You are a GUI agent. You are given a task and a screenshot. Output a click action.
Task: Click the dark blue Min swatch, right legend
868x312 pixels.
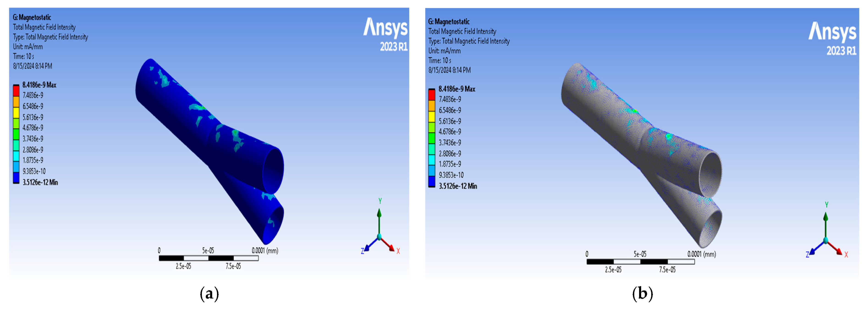pyautogui.click(x=432, y=182)
